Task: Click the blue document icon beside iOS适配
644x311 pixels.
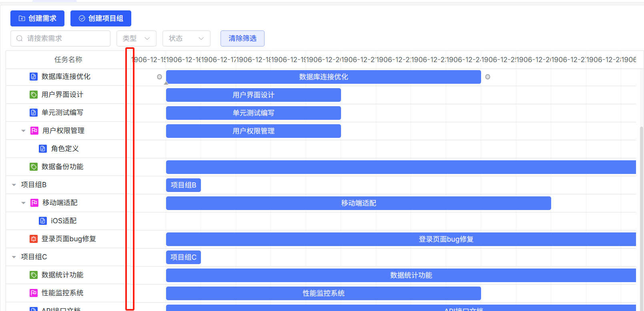Action: pyautogui.click(x=43, y=221)
